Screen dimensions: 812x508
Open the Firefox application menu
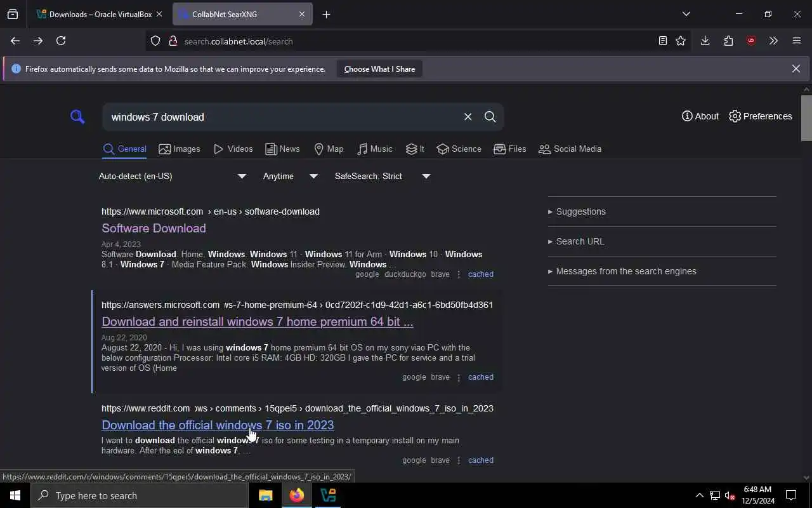(797, 41)
